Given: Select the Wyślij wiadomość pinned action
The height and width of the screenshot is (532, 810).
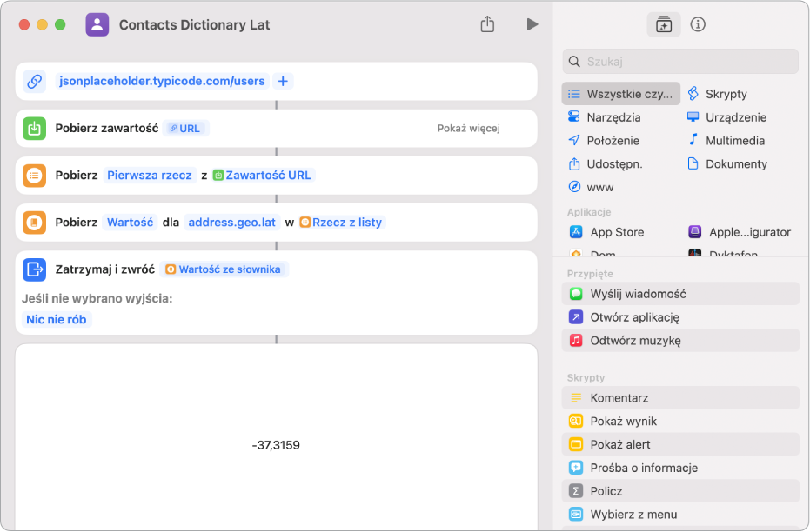Looking at the screenshot, I should point(638,294).
